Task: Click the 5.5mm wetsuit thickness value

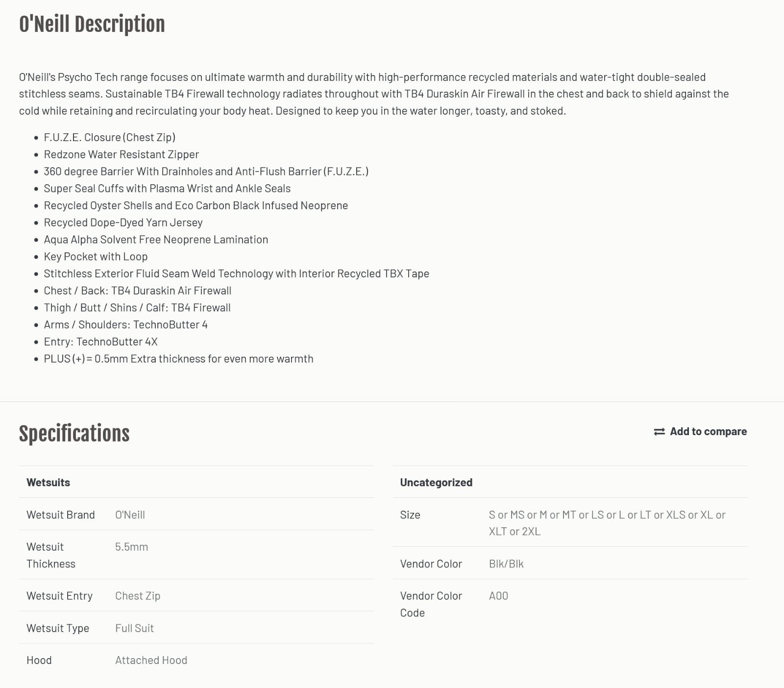Action: click(131, 547)
